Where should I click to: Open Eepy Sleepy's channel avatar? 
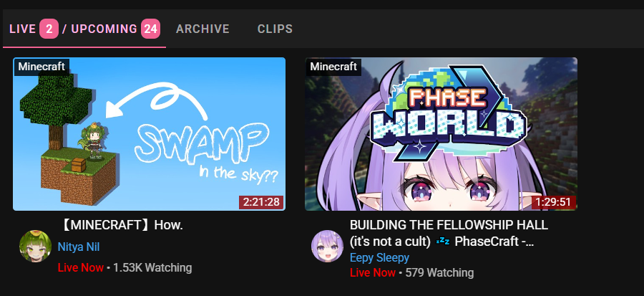[x=327, y=247]
